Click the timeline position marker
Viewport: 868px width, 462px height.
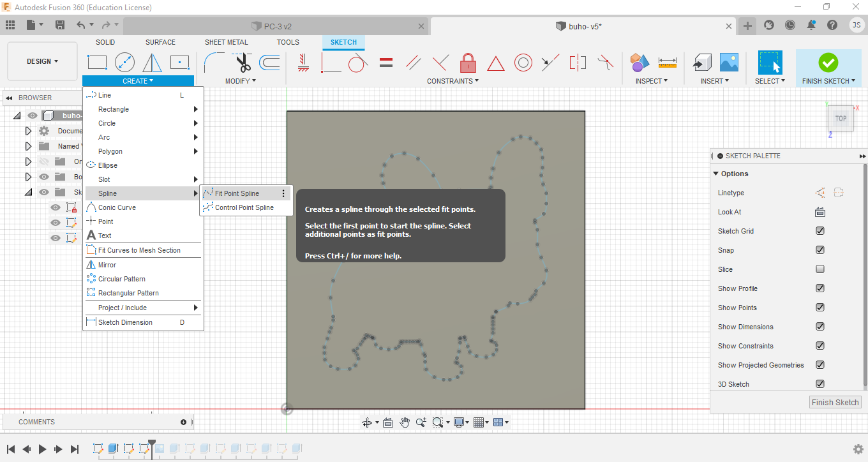pos(152,443)
